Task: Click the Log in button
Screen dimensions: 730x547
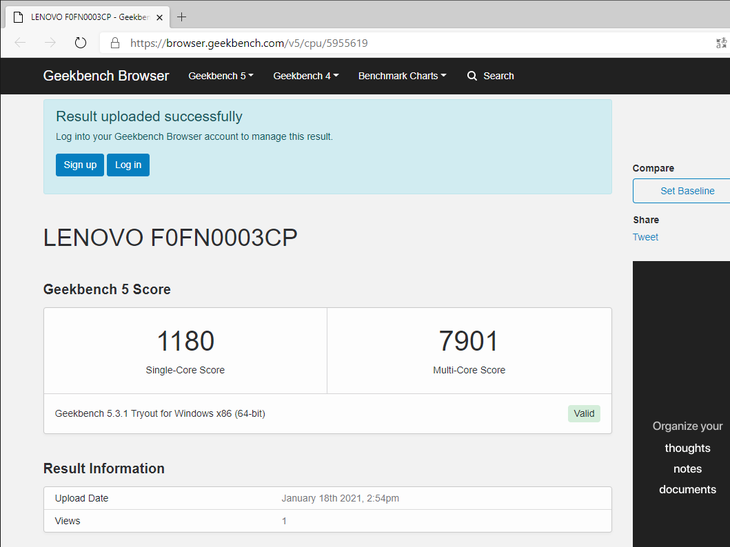Action: click(128, 165)
